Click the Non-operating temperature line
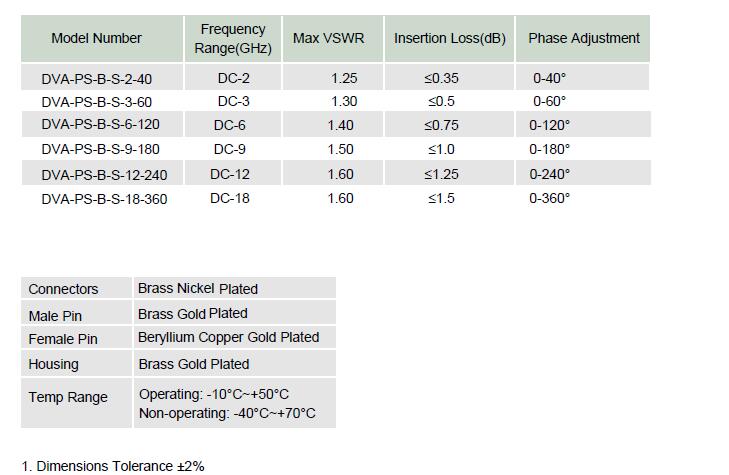Image resolution: width=729 pixels, height=475 pixels. coord(227,413)
